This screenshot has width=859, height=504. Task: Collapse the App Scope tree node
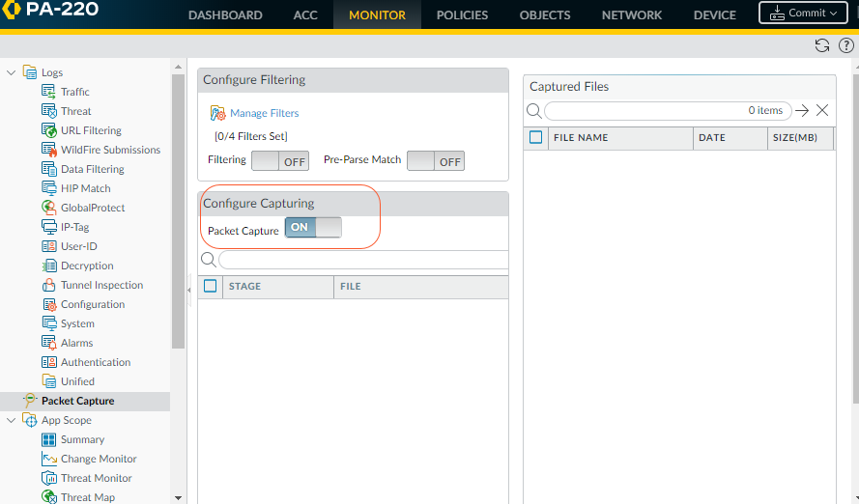[12, 420]
